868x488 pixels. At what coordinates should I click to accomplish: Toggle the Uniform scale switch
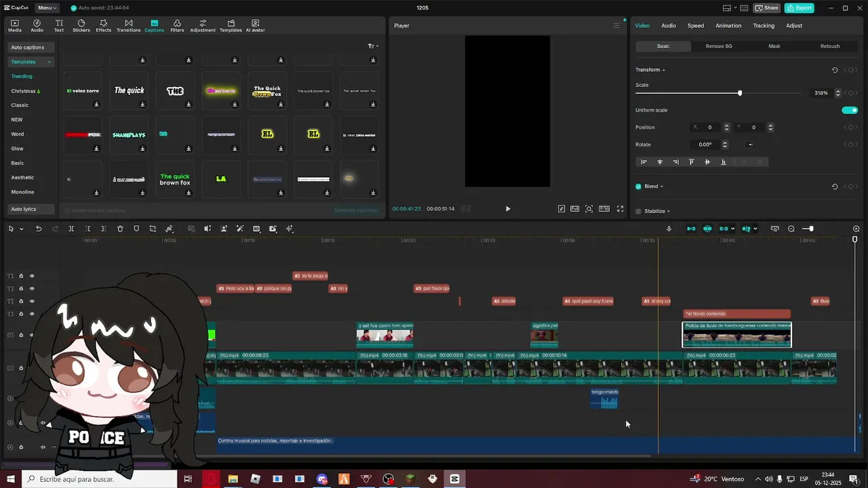(850, 110)
